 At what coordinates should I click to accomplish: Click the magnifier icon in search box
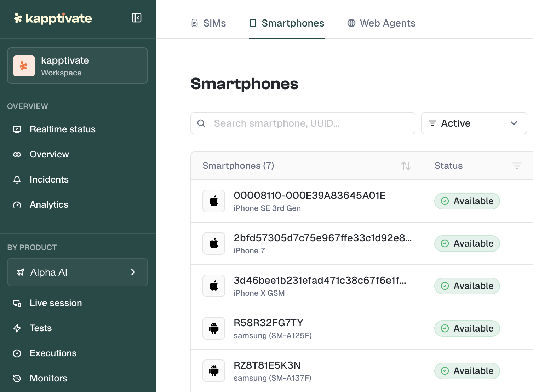[x=201, y=123]
